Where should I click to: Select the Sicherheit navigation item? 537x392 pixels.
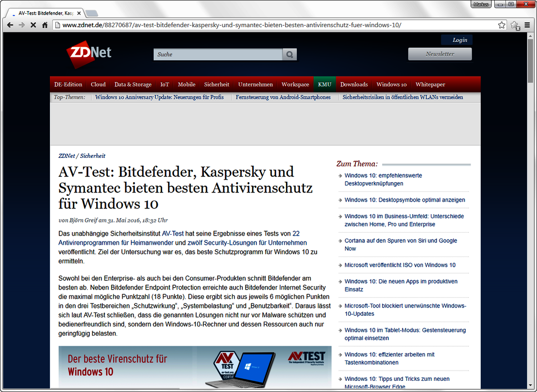coord(217,84)
